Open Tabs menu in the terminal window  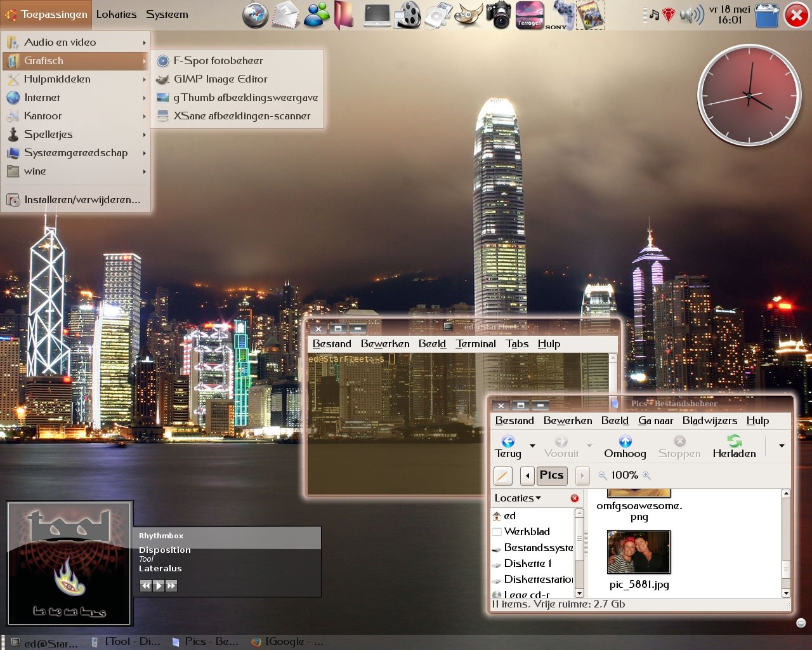coord(517,343)
